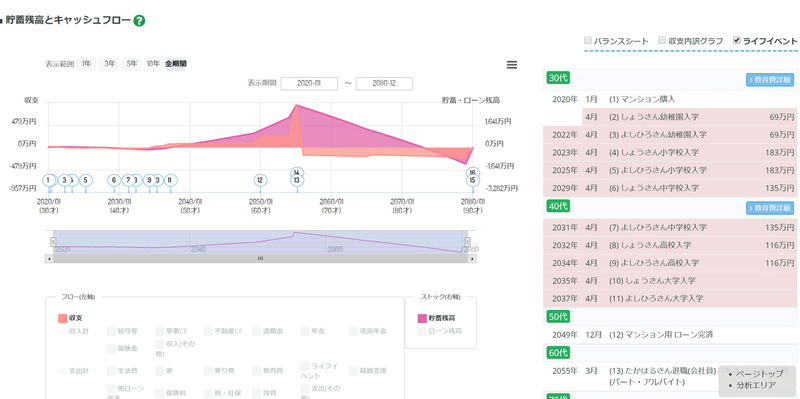Select life event marker 1 on the chart
800x399 pixels.
point(49,180)
